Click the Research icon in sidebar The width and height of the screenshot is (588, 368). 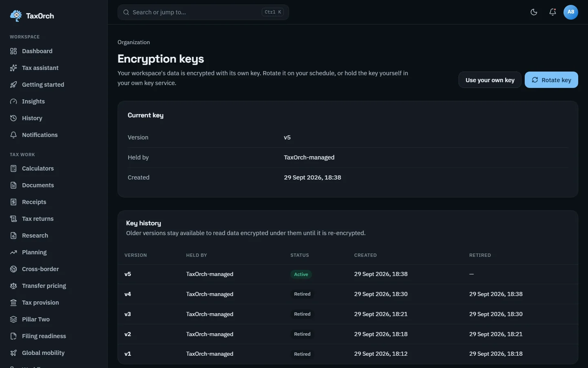pyautogui.click(x=13, y=236)
